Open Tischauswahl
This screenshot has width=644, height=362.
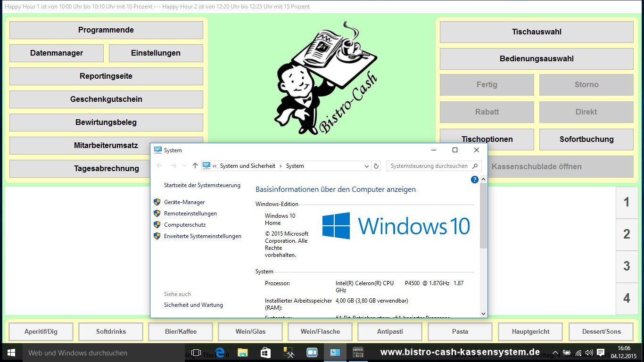coord(537,32)
